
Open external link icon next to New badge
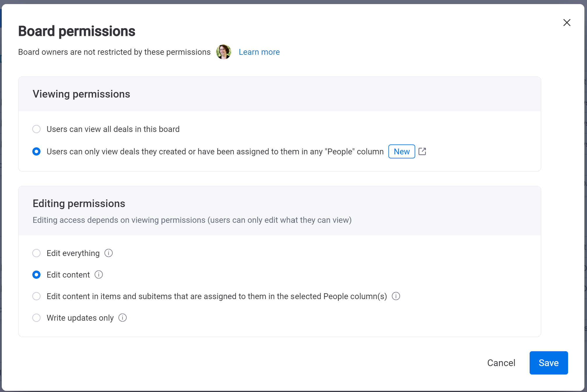coord(422,151)
